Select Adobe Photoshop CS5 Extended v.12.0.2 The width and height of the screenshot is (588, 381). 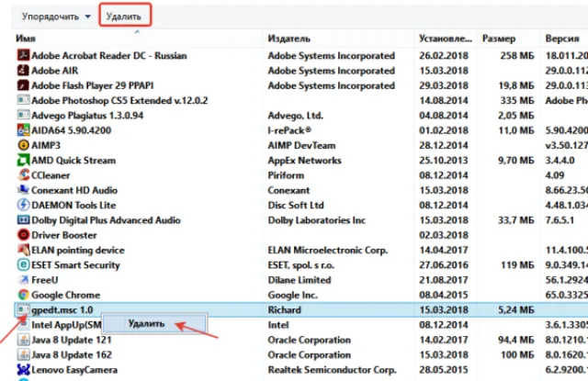pyautogui.click(x=119, y=100)
